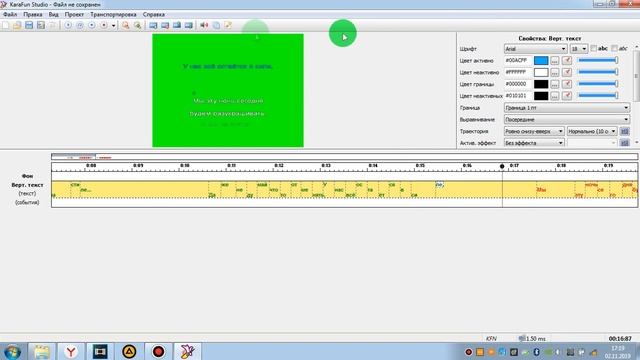
Task: Click the green karaoke preview window
Action: [x=228, y=90]
